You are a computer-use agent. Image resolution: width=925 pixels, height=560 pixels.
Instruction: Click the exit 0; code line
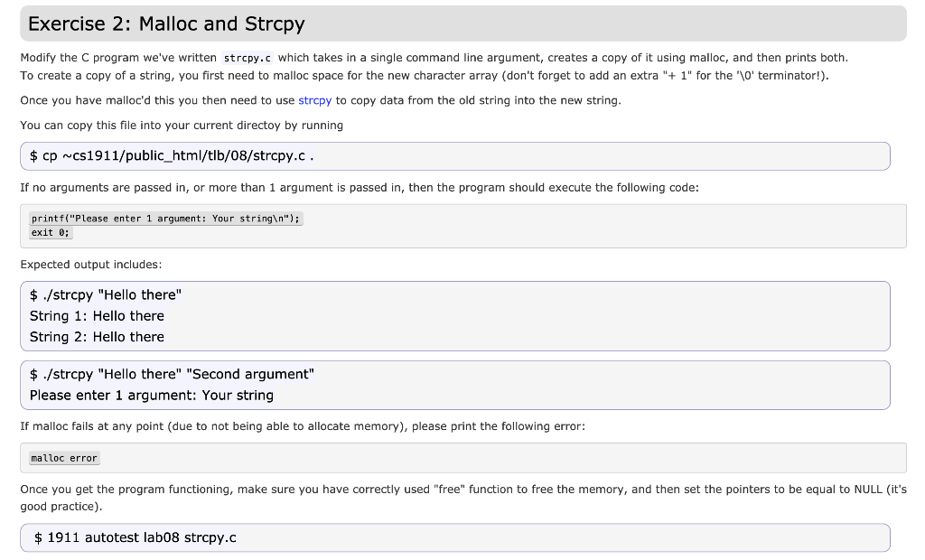(51, 232)
